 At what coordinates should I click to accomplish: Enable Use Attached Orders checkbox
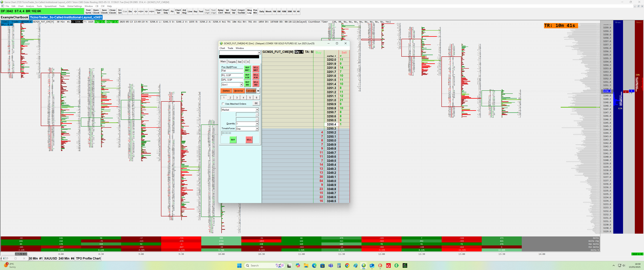click(x=223, y=104)
